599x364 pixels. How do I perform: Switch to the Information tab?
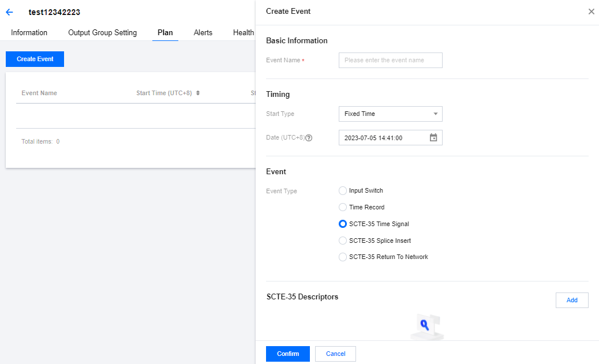click(x=29, y=33)
